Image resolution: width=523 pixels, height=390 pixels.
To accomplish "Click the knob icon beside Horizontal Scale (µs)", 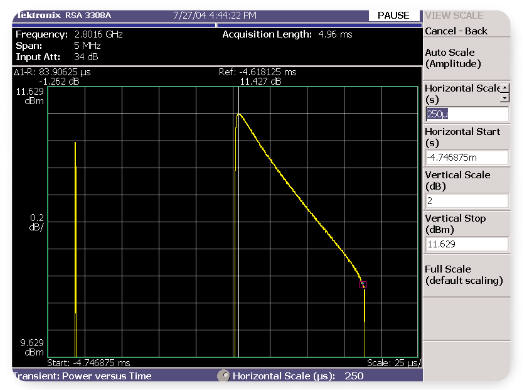I will [x=223, y=376].
